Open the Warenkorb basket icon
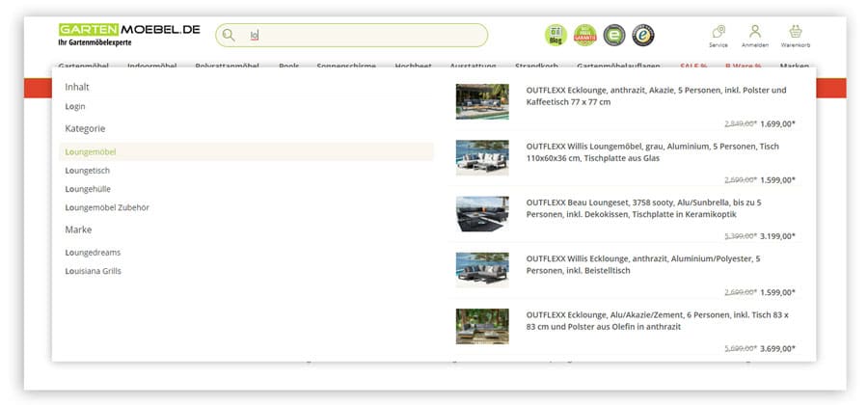The height and width of the screenshot is (405, 868). pos(796,36)
